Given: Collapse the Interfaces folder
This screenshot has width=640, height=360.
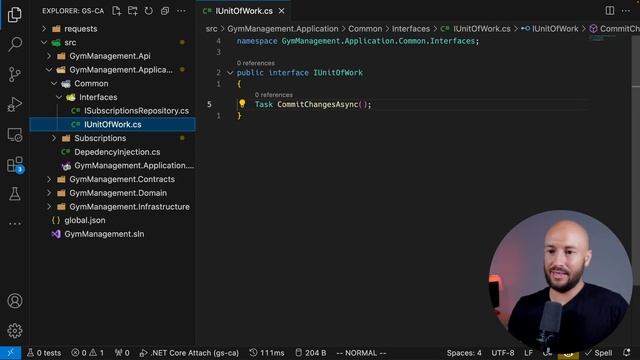Looking at the screenshot, I should (59, 97).
